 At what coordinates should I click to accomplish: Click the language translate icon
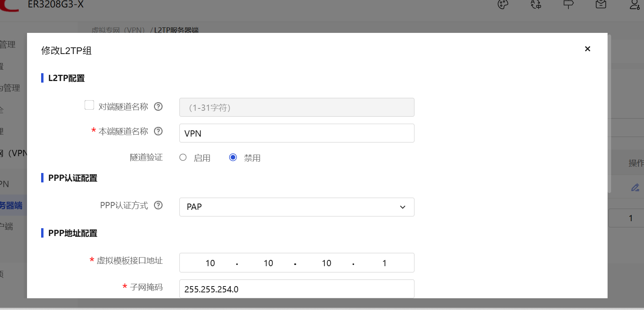(x=536, y=5)
